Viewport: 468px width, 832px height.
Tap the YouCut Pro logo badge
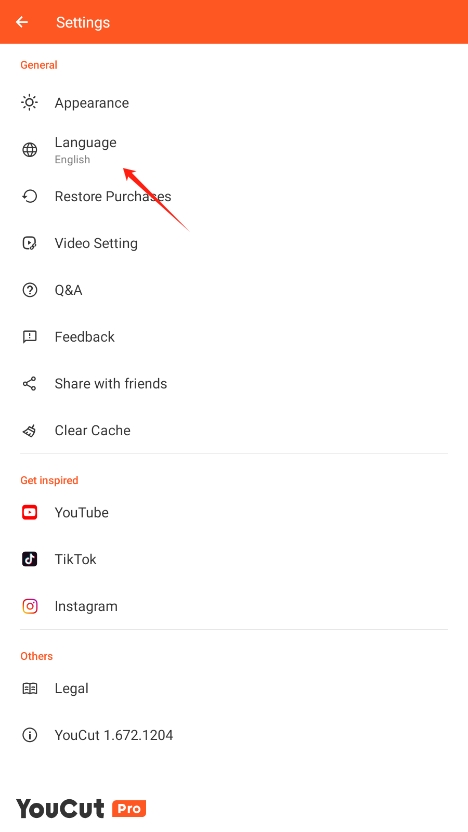[81, 809]
